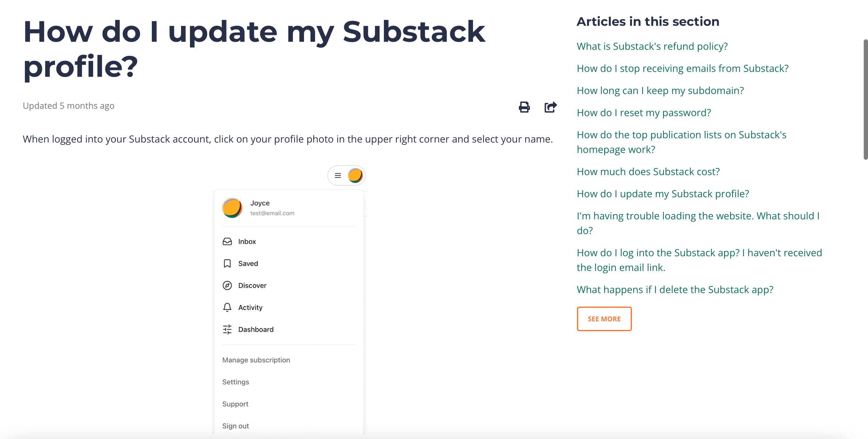
Task: Open 'How do I reset my password?'
Action: [x=644, y=112]
